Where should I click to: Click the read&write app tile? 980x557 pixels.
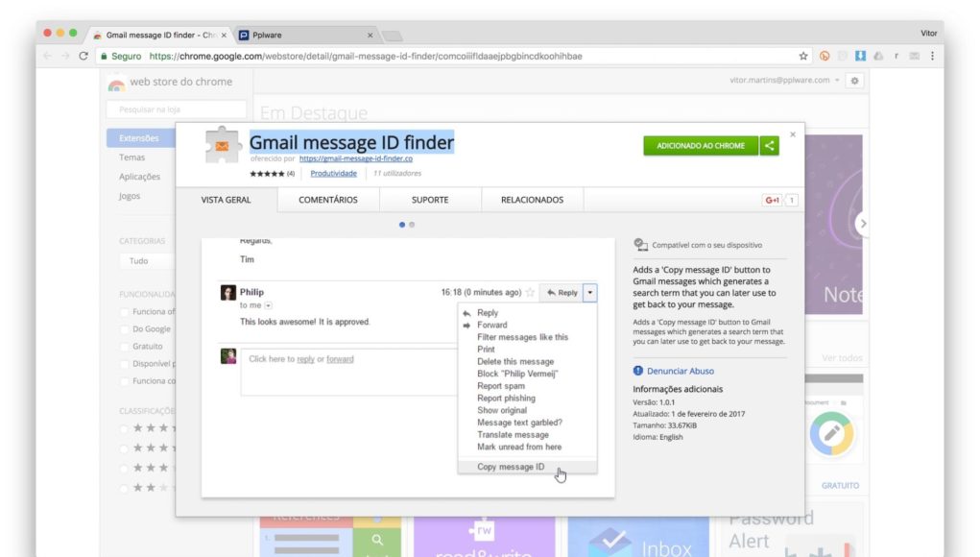[x=485, y=537]
